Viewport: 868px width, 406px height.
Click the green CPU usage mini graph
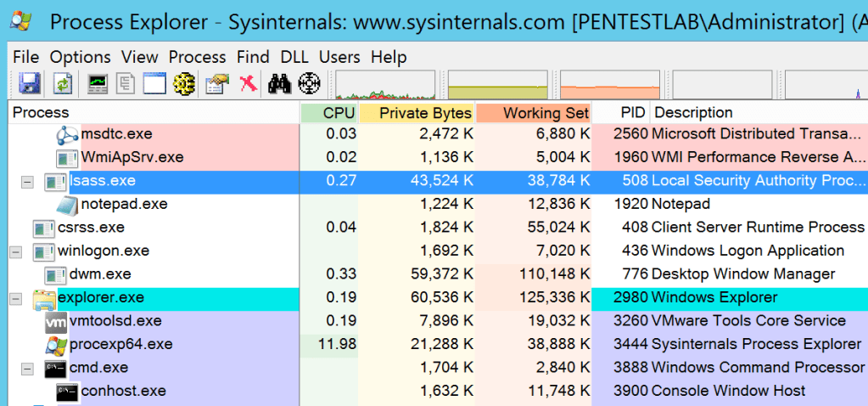click(x=387, y=85)
